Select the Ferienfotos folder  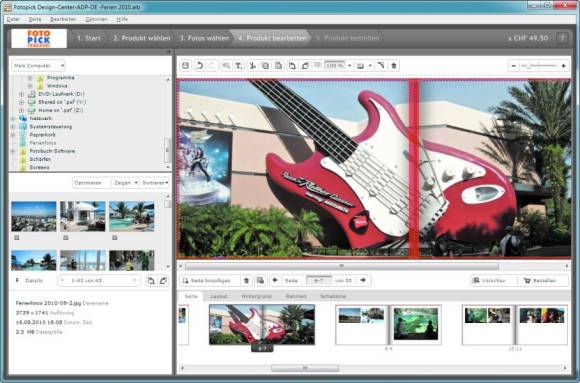43,143
